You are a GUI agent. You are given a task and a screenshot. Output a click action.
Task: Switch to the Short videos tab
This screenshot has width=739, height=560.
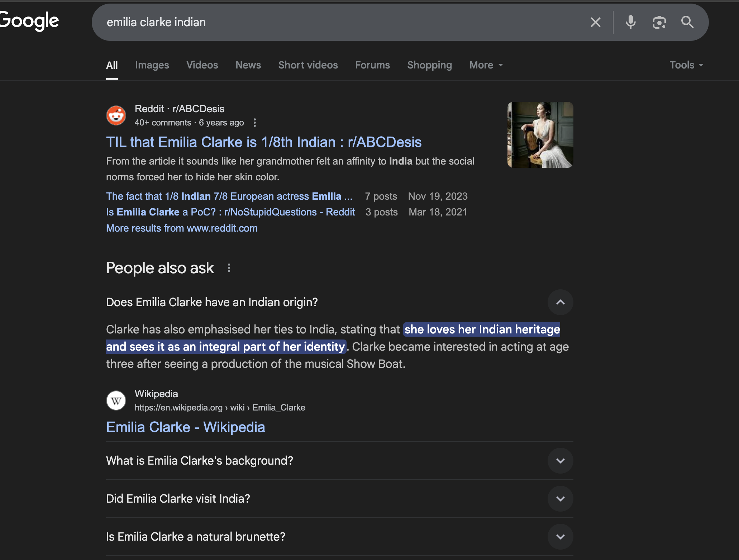click(x=308, y=65)
